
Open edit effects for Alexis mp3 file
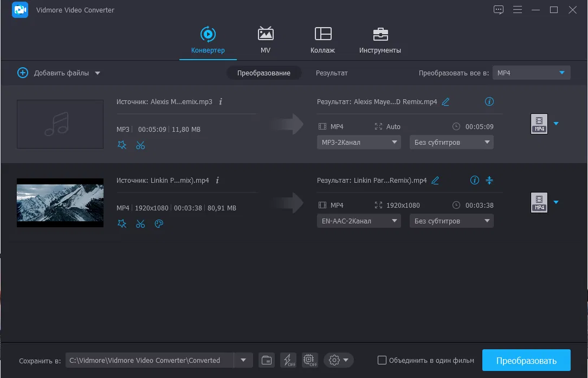click(122, 145)
